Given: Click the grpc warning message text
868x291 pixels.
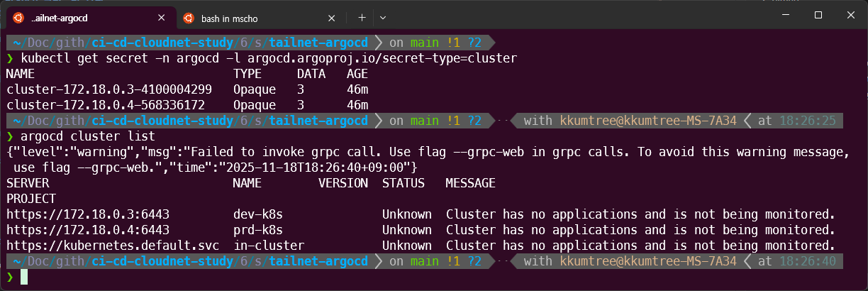Looking at the screenshot, I should pos(428,160).
